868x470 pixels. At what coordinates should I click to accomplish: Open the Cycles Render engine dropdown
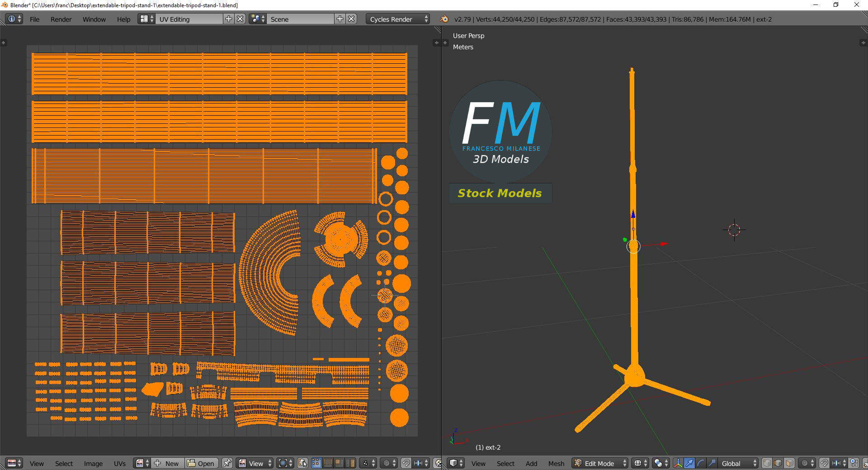click(x=398, y=19)
